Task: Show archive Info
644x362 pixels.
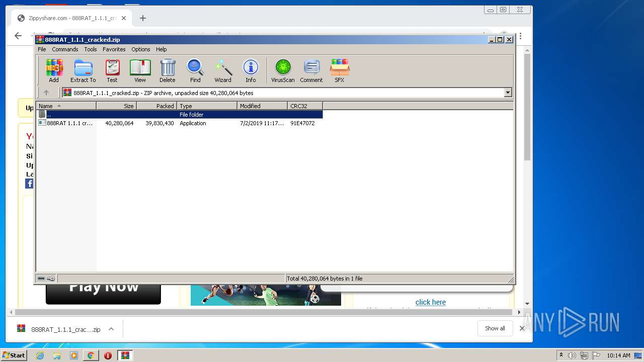Action: click(x=251, y=71)
